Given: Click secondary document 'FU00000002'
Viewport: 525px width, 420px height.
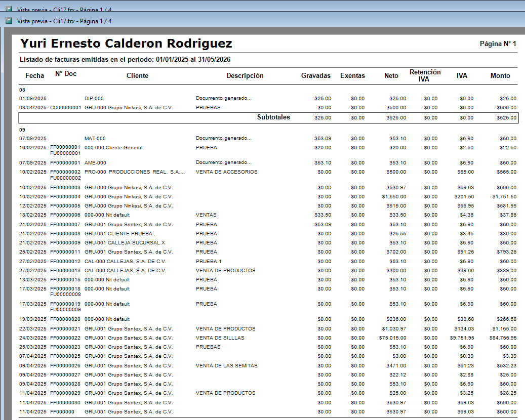Looking at the screenshot, I should [66, 178].
